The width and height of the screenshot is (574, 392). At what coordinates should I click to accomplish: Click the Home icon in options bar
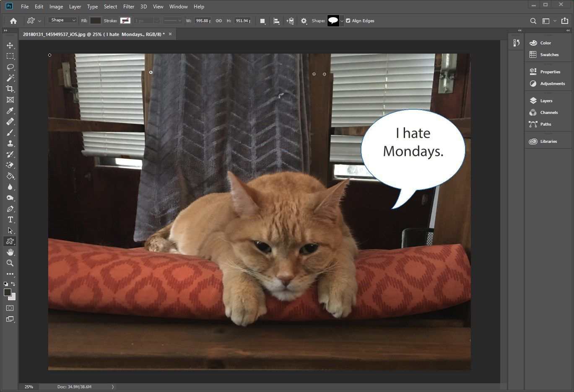(13, 21)
